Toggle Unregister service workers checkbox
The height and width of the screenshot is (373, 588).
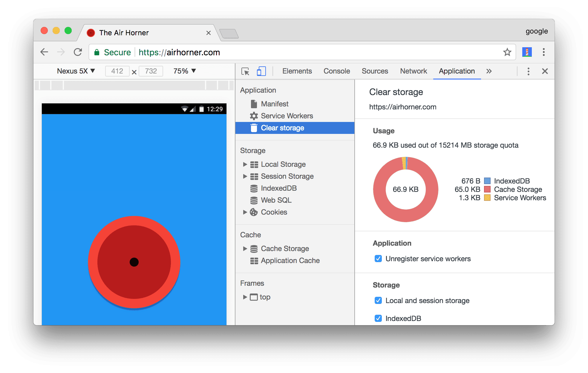(376, 259)
